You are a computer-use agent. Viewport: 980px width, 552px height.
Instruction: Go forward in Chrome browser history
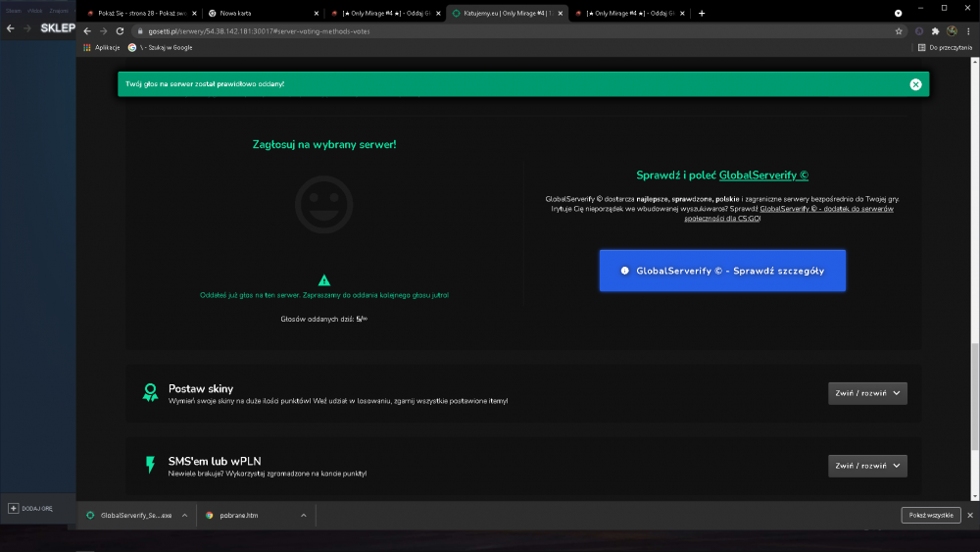pos(103,31)
